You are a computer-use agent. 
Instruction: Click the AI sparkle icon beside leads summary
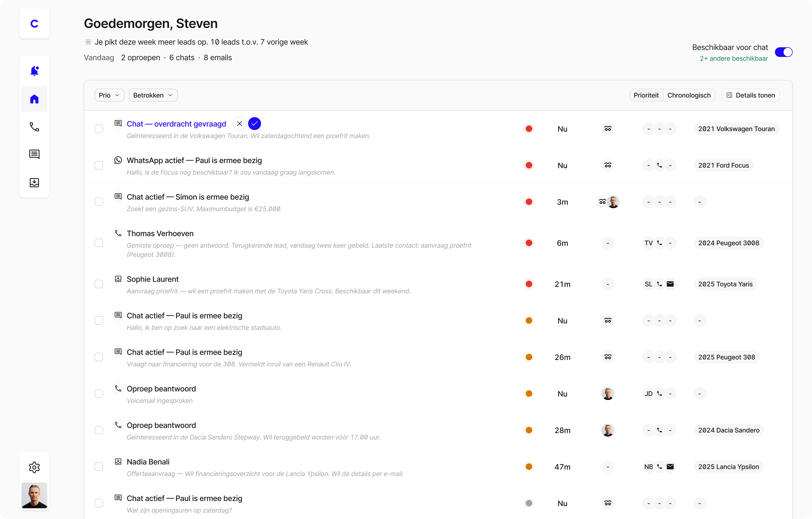[x=88, y=42]
